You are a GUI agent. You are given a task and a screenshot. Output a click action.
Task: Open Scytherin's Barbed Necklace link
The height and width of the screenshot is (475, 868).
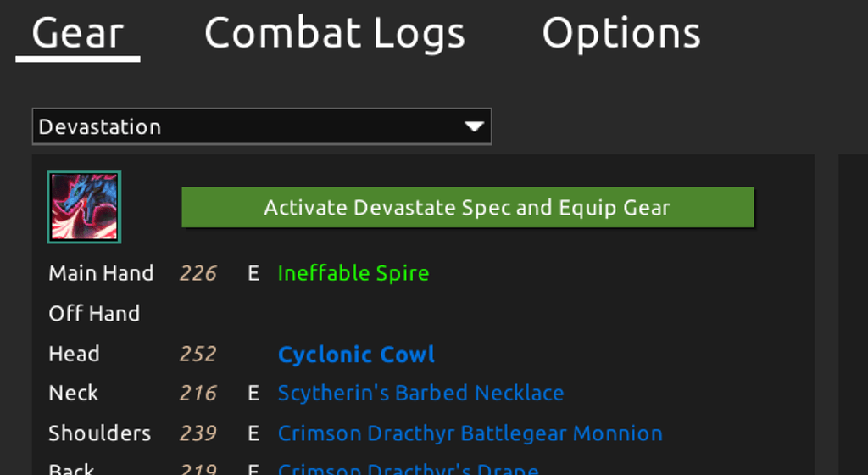click(x=420, y=393)
